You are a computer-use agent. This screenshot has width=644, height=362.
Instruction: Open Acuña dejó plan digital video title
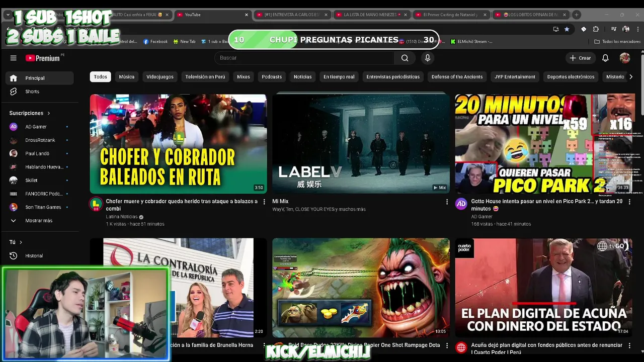point(547,348)
